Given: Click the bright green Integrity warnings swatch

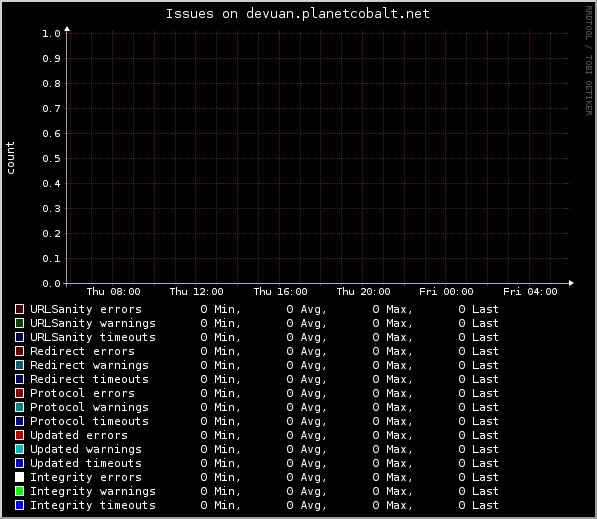Looking at the screenshot, I should pos(19,491).
